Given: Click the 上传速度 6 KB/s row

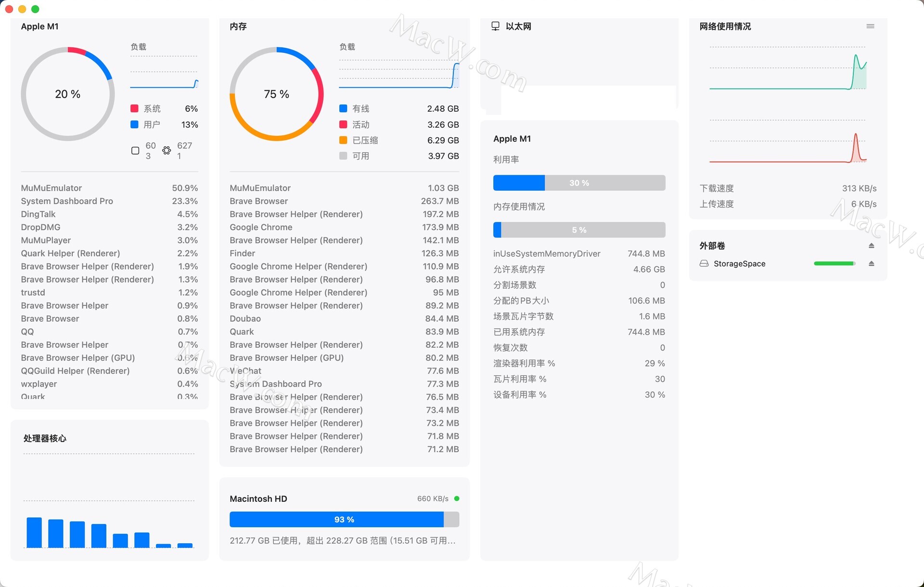Looking at the screenshot, I should pos(788,204).
